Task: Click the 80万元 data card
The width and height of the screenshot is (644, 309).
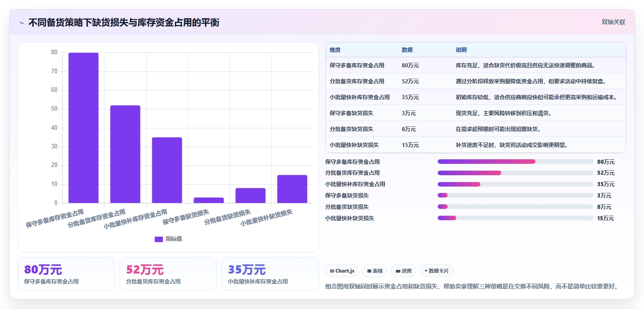Action: tap(66, 274)
